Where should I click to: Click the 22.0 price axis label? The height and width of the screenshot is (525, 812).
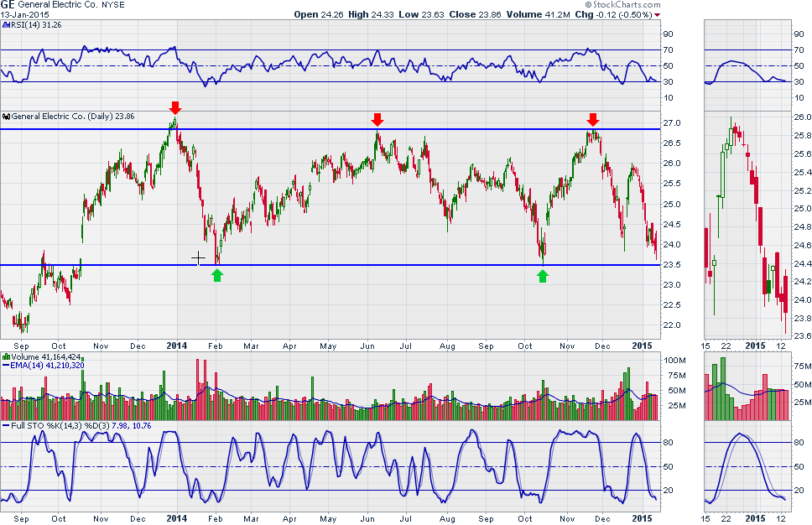672,325
